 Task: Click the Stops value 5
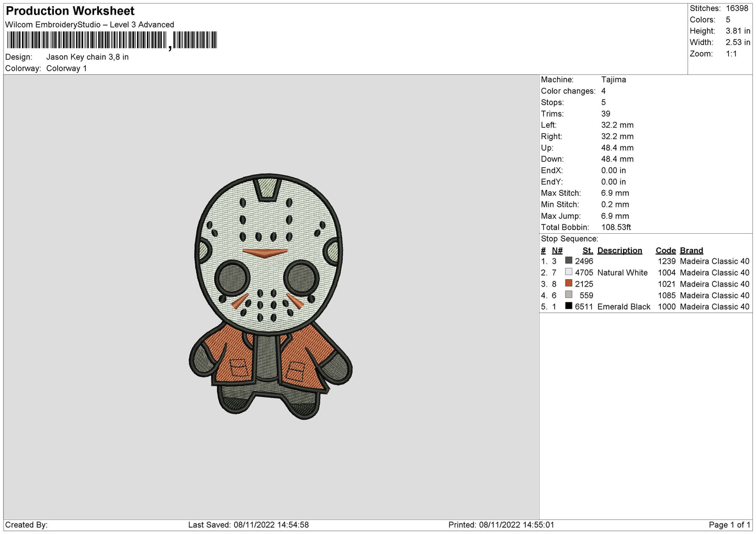coord(603,103)
